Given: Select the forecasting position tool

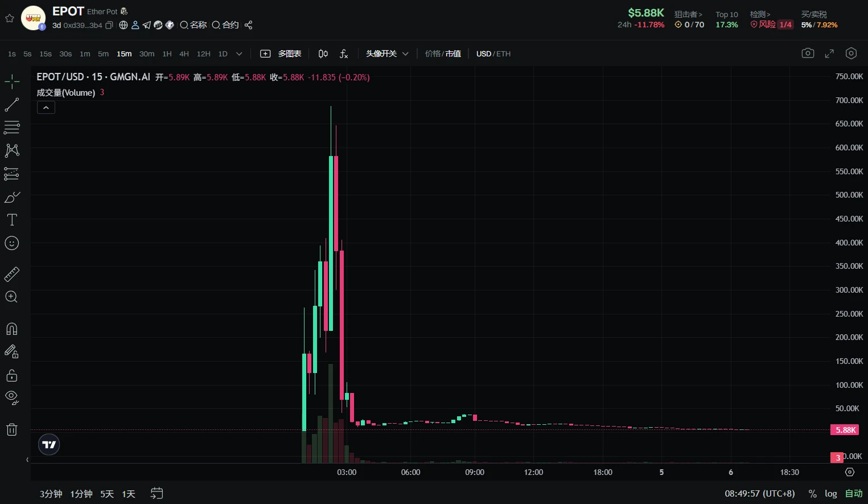Looking at the screenshot, I should 12,174.
